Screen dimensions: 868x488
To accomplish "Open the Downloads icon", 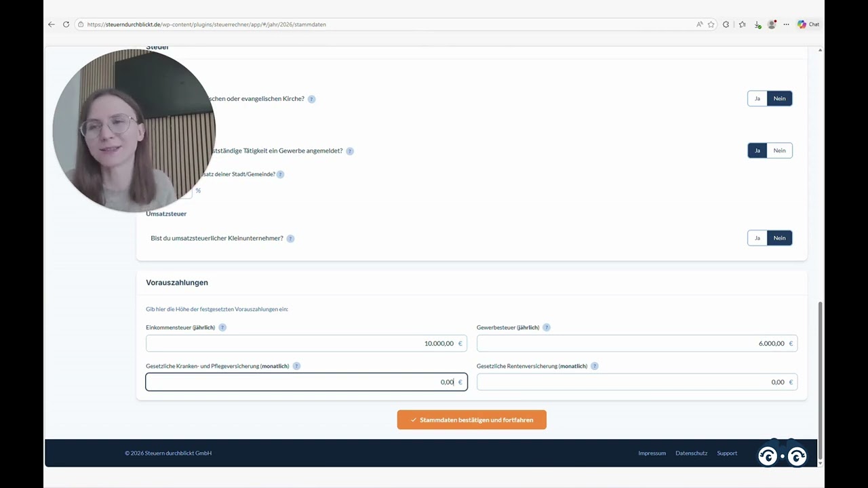I will coord(757,24).
